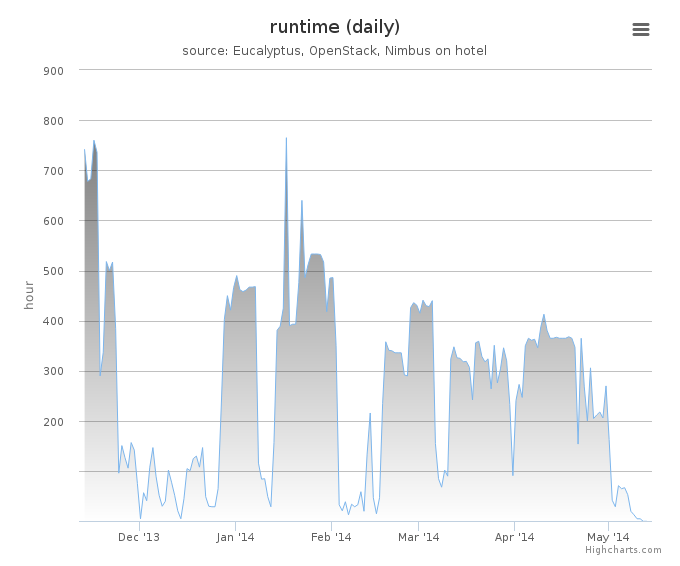Click the y-axis label 200
Screen dimensions: 680x566
[x=53, y=422]
